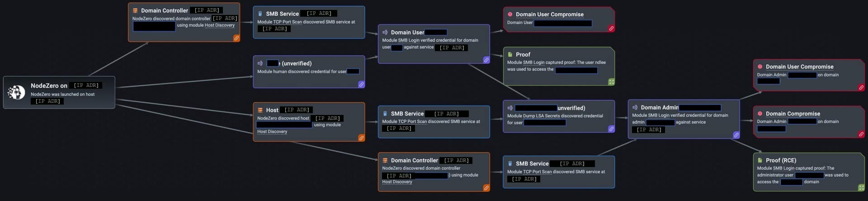Click the purple link icon on the Domain Admin node
The width and height of the screenshot is (868, 201).
click(736, 135)
